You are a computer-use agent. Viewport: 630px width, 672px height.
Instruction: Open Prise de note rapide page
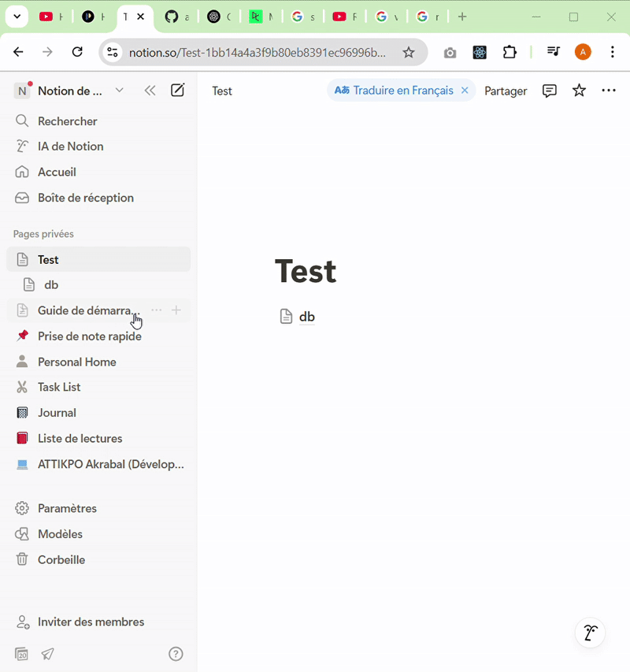coord(98,336)
